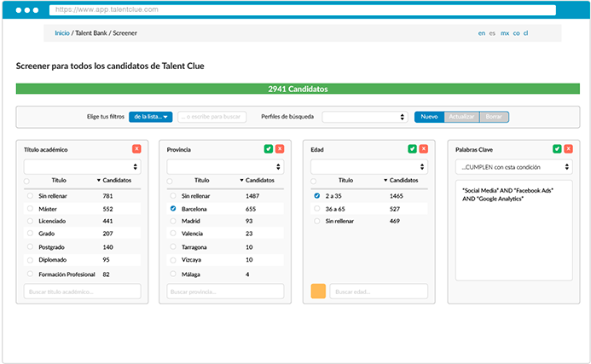
Task: Select the Formación Profesional option
Action: click(x=30, y=274)
